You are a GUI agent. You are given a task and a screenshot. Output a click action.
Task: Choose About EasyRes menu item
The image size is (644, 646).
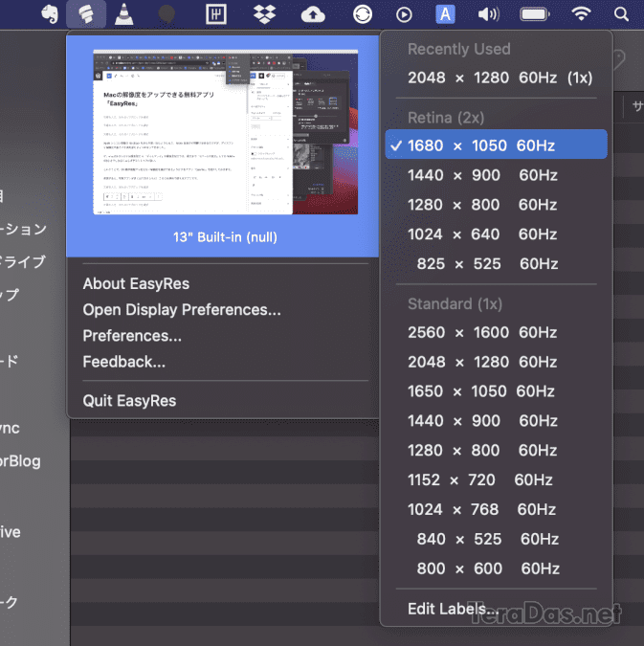point(136,284)
